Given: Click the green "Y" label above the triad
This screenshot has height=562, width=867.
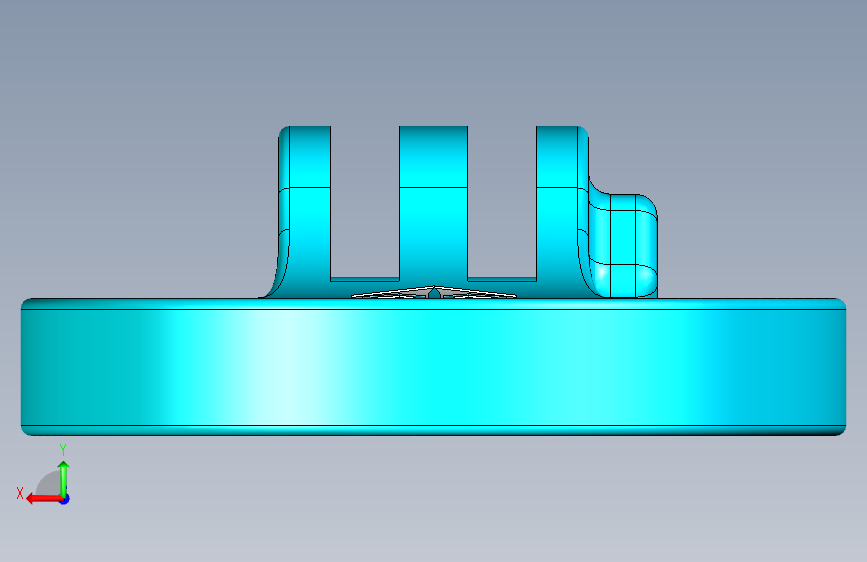Looking at the screenshot, I should [x=63, y=450].
